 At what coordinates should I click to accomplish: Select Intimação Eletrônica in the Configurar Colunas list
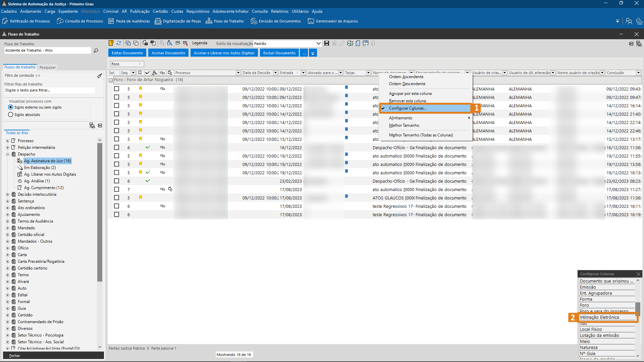599,317
